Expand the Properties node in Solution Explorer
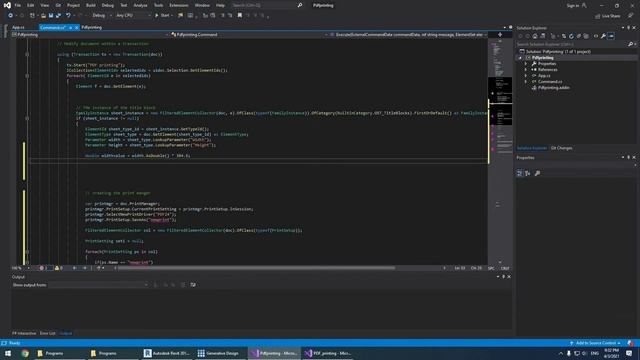Image resolution: width=640 pixels, height=360 pixels. click(526, 64)
